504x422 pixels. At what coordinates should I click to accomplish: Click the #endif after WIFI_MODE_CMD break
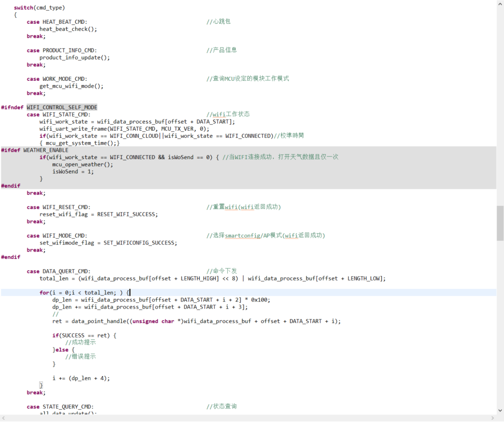(x=10, y=257)
